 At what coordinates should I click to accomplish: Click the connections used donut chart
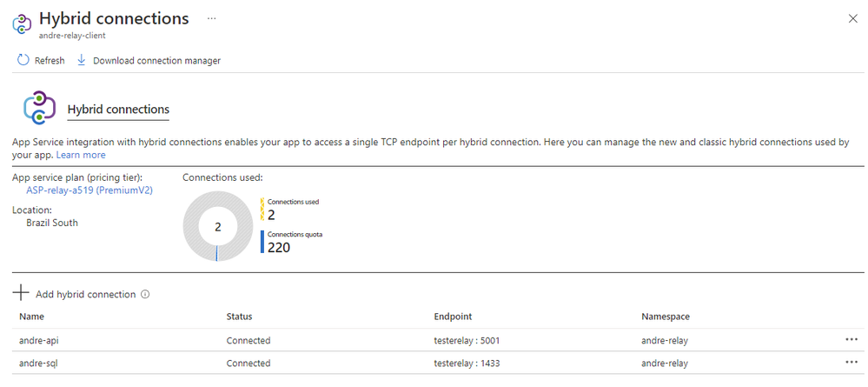pyautogui.click(x=217, y=226)
